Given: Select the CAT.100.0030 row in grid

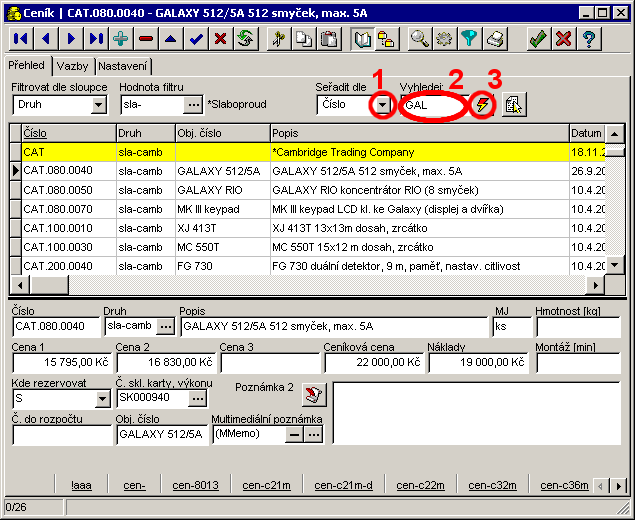Looking at the screenshot, I should 68,247.
